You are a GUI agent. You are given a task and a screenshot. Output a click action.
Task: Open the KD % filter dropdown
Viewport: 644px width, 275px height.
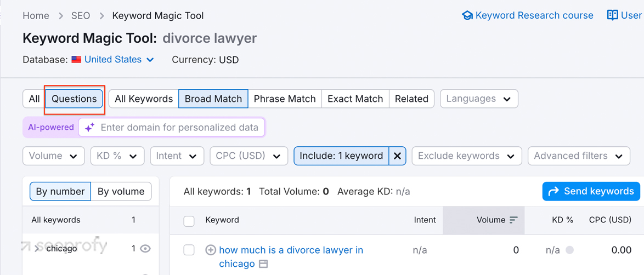pos(117,156)
